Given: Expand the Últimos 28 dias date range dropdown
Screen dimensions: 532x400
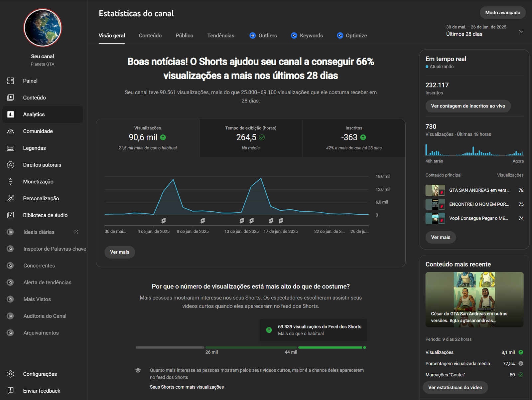Looking at the screenshot, I should pos(521,31).
